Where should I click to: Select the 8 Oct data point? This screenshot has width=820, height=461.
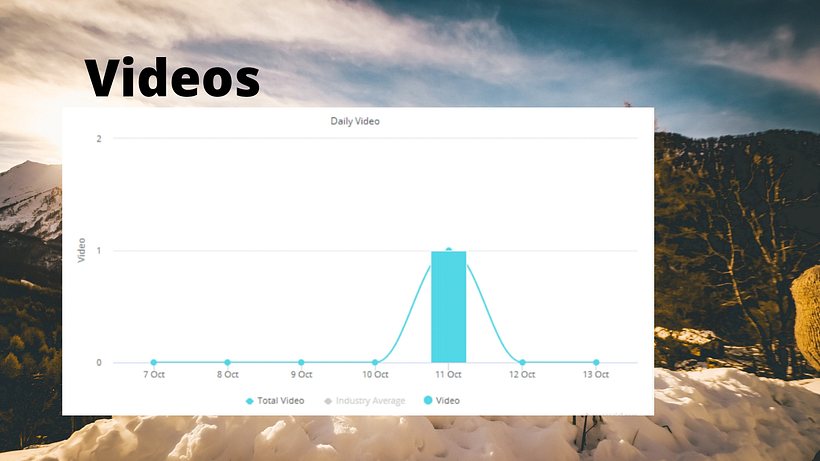(x=227, y=362)
